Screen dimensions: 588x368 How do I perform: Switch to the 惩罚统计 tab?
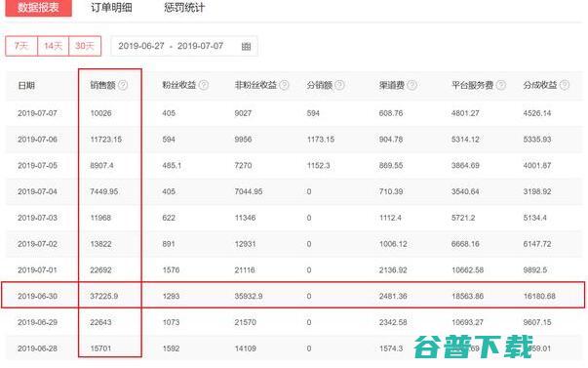[x=184, y=7]
